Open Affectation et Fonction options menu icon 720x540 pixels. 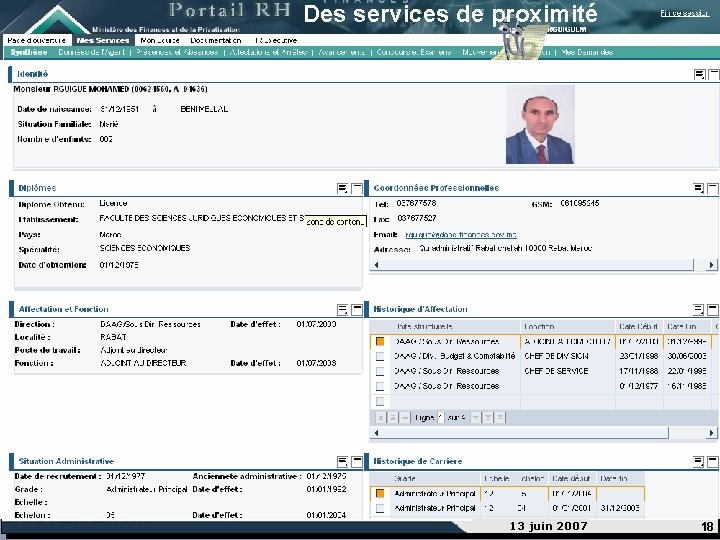pyautogui.click(x=342, y=310)
